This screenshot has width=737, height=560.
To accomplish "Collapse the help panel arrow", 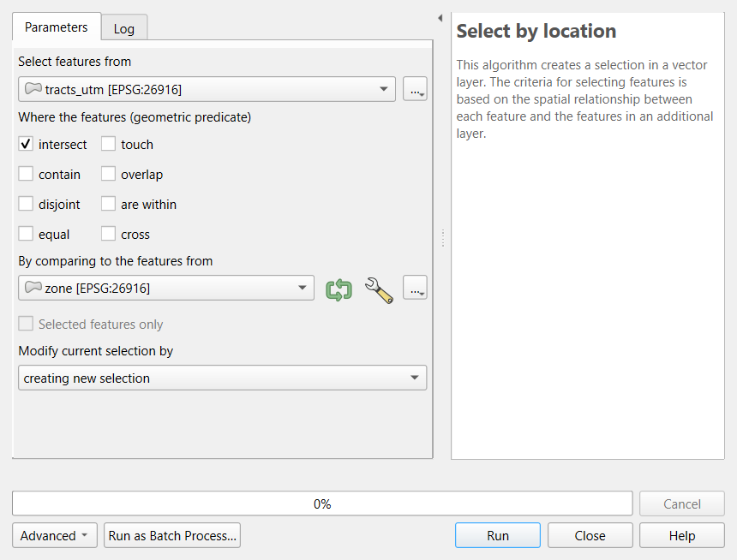I will 440,18.
